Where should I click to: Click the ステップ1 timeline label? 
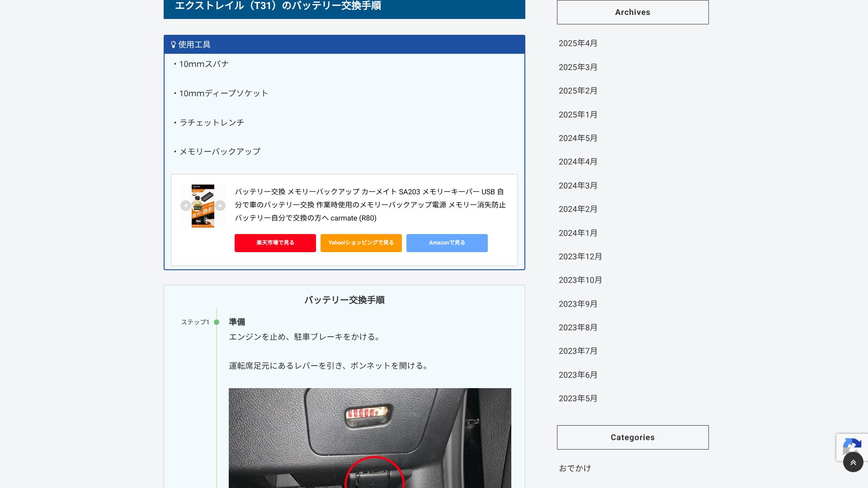coord(195,322)
